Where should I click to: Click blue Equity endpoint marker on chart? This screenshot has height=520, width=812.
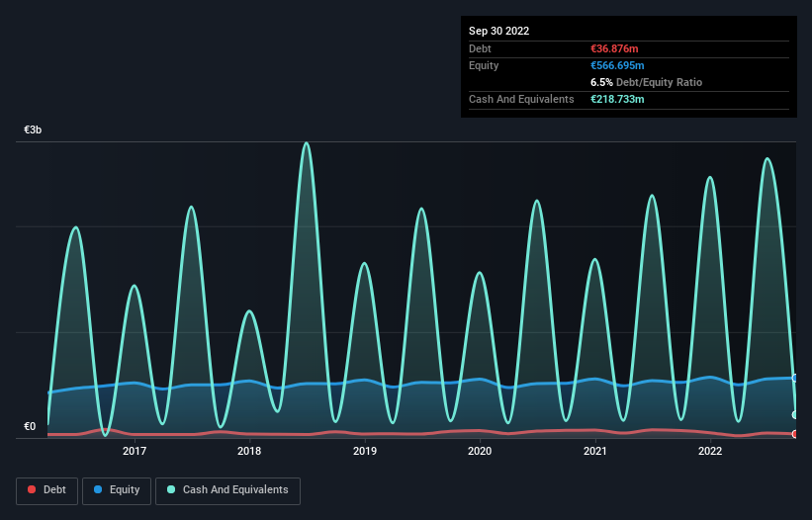[795, 379]
